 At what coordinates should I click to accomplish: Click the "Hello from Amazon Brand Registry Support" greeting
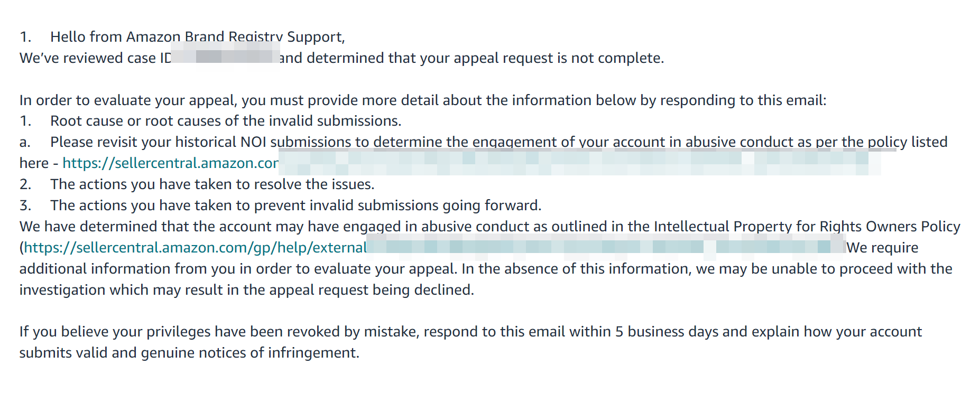197,37
